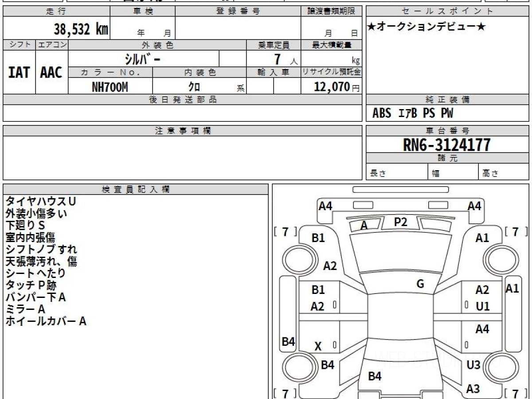Click the AAC air-conditioner value

(x=51, y=72)
